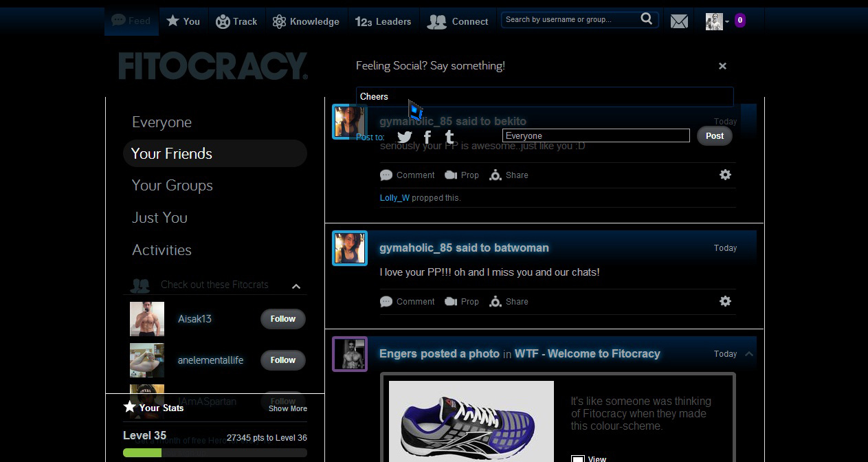Close the Feeling Social panel
This screenshot has width=868, height=462.
722,66
